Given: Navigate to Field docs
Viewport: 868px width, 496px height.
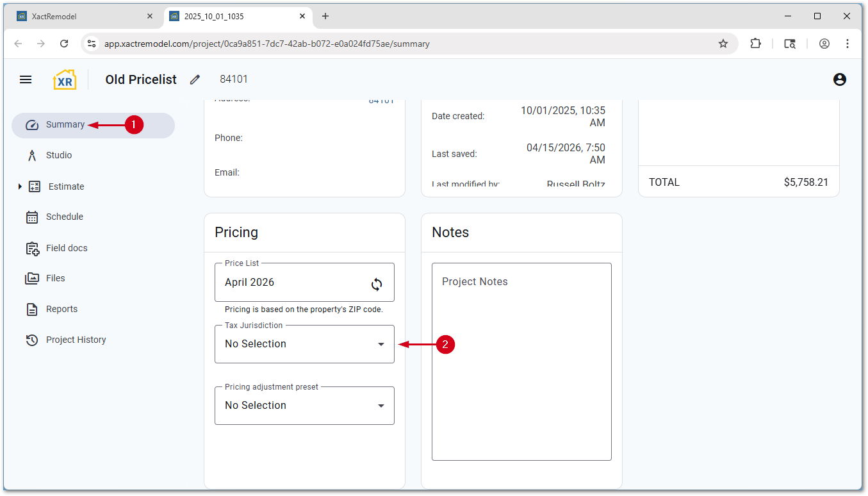Looking at the screenshot, I should click(x=67, y=248).
